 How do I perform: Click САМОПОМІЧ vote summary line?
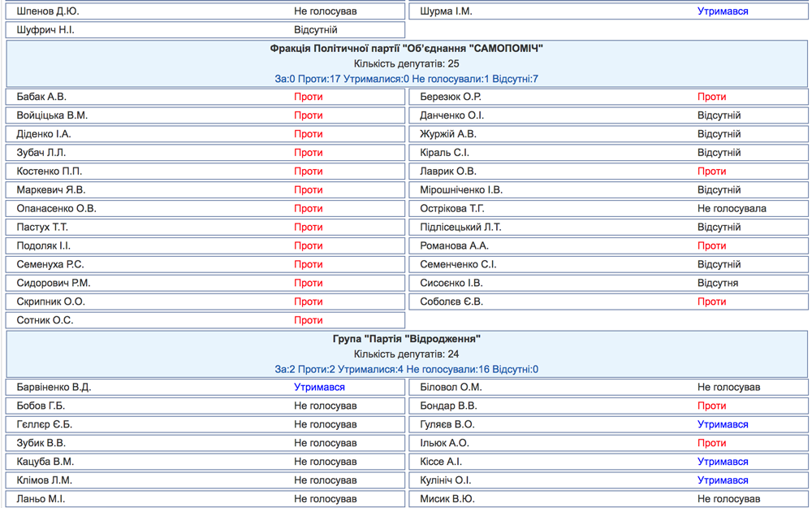pyautogui.click(x=407, y=80)
